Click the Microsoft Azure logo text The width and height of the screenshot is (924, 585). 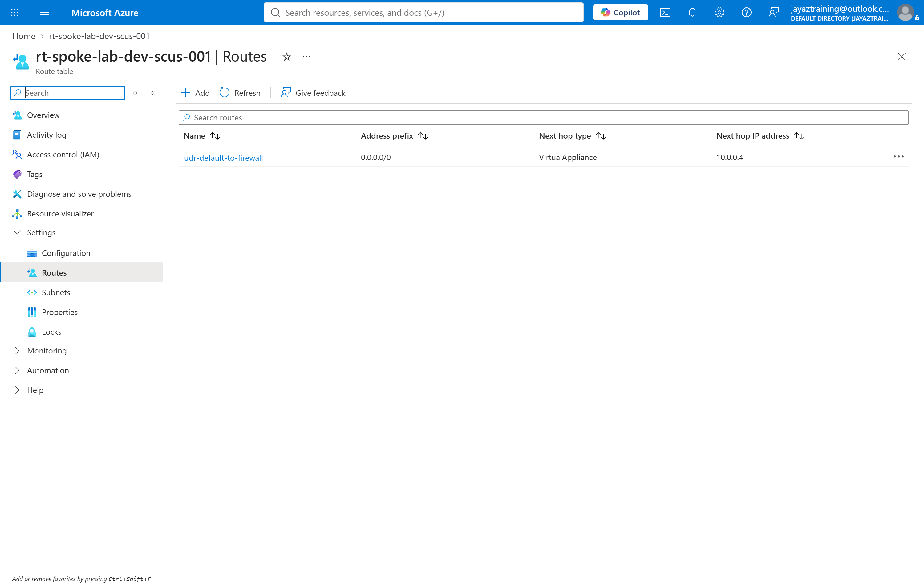[105, 13]
